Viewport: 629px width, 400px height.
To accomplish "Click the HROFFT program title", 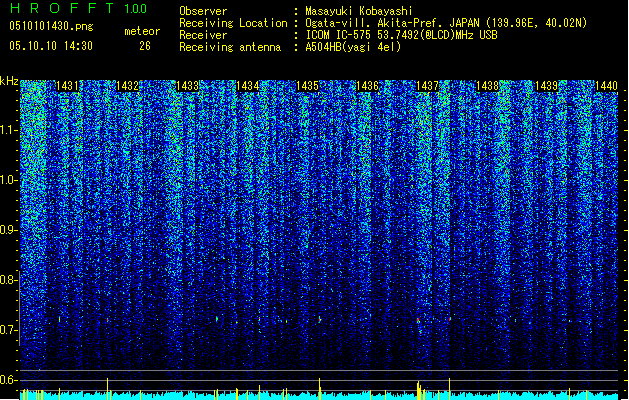I will point(62,8).
